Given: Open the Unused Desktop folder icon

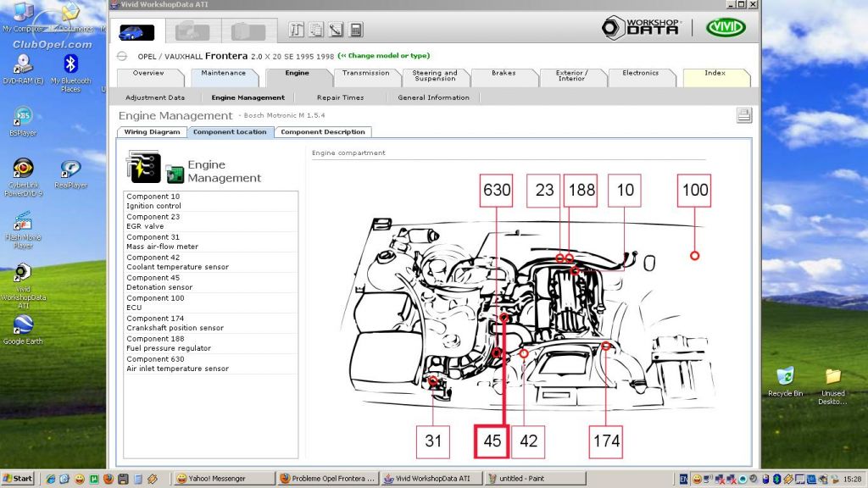Looking at the screenshot, I should click(833, 386).
